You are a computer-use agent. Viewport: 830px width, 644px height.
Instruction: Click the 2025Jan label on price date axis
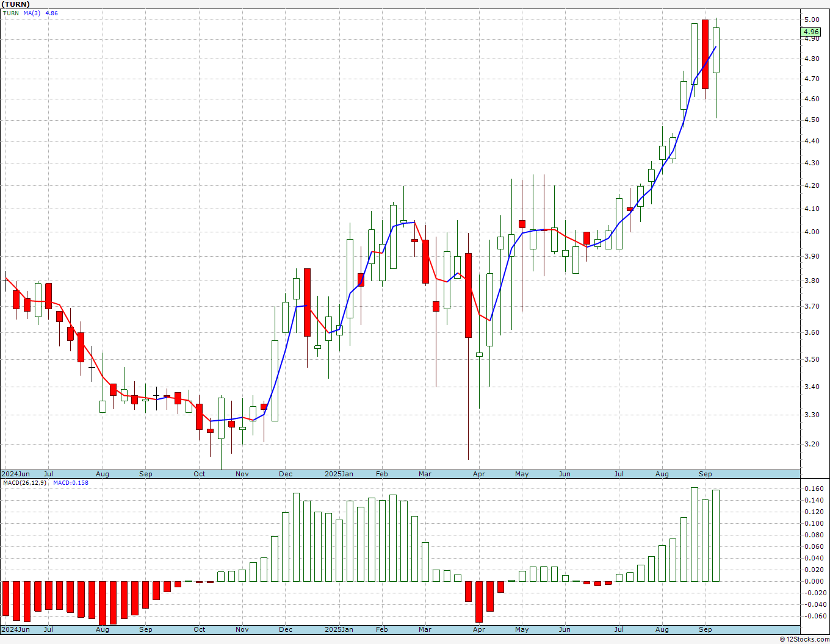(x=339, y=474)
